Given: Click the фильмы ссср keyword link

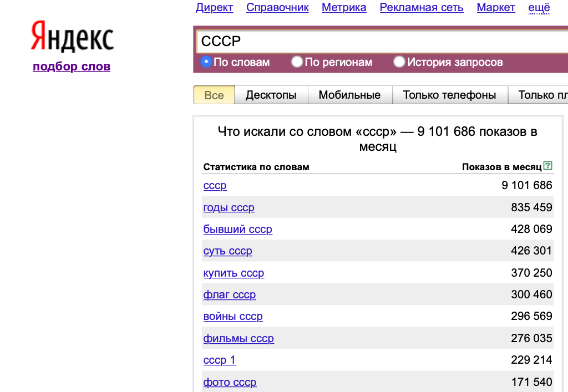Looking at the screenshot, I should (x=239, y=339).
